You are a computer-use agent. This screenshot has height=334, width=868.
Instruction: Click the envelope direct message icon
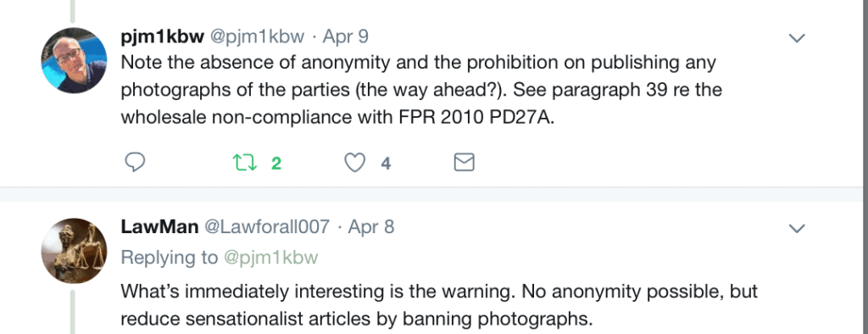click(x=464, y=162)
